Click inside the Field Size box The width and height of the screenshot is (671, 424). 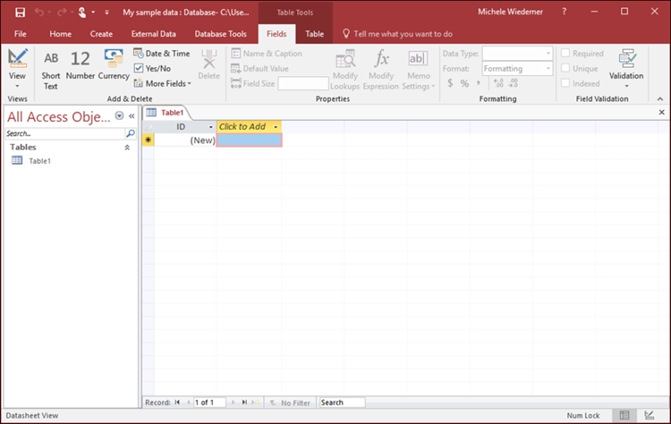click(x=303, y=83)
